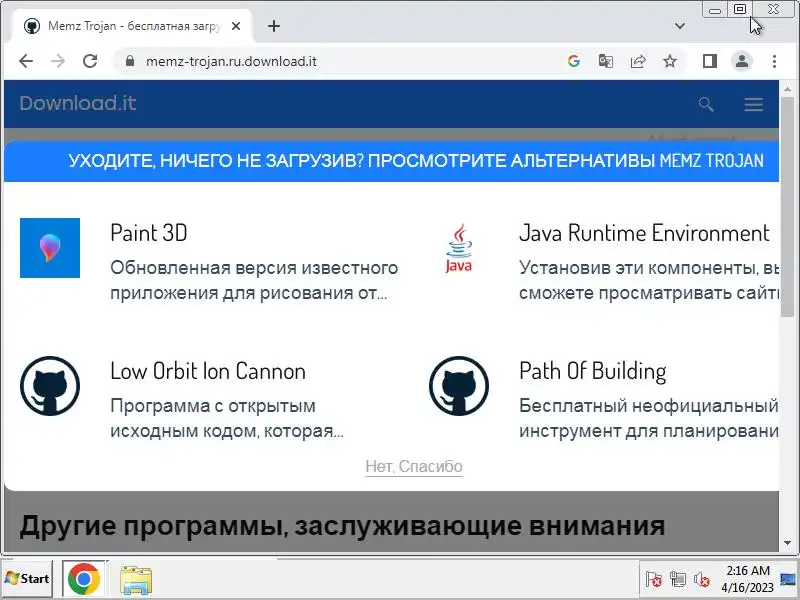Click the Chrome taskbar icon
This screenshot has width=800, height=600.
point(84,579)
